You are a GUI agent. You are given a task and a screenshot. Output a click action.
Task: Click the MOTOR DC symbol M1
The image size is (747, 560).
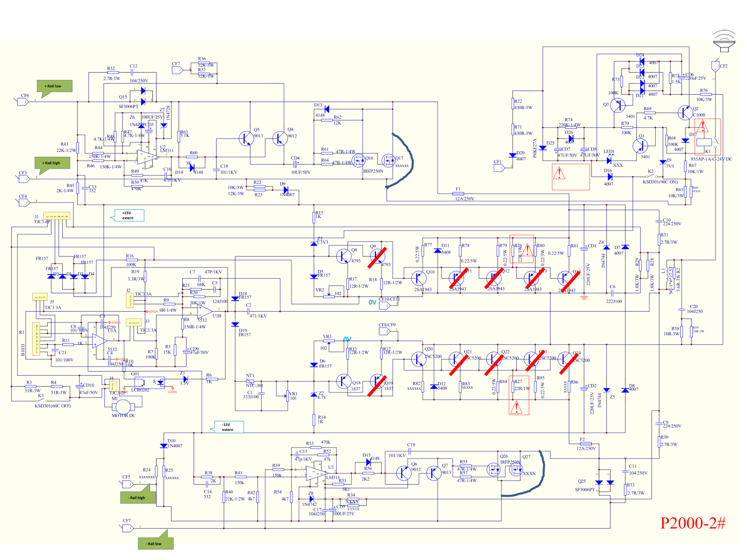[x=124, y=407]
